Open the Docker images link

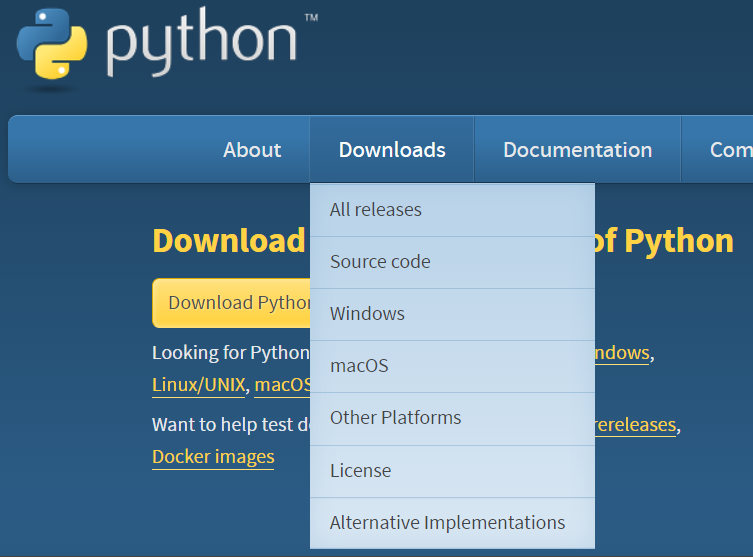(213, 457)
